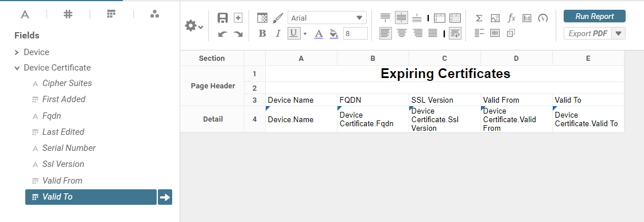This screenshot has height=222, width=644.
Task: Toggle bold formatting
Action: (x=262, y=33)
